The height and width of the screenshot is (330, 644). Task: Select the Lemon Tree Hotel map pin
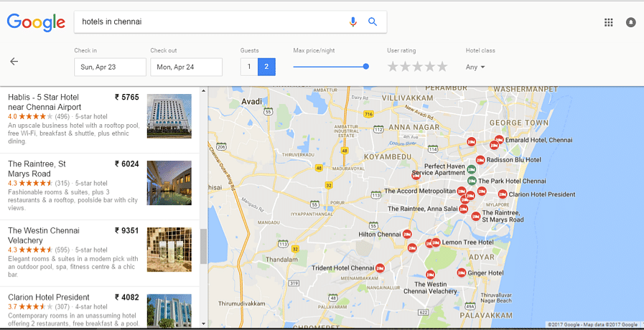coord(436,242)
